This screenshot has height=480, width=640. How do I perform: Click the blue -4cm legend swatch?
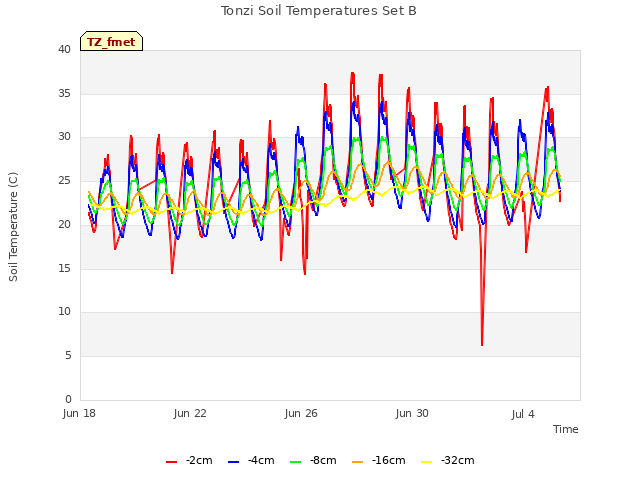233,462
